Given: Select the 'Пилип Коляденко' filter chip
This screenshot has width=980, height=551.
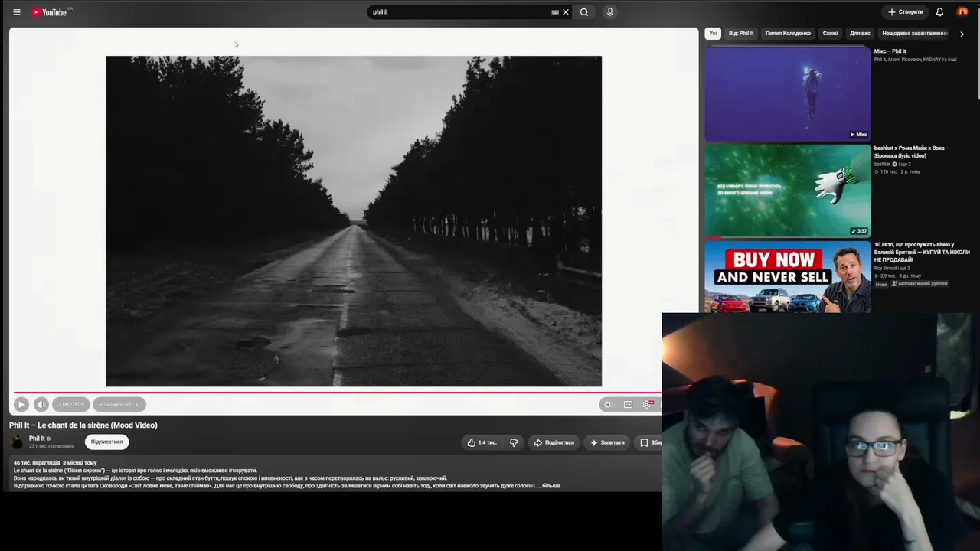Looking at the screenshot, I should [788, 34].
